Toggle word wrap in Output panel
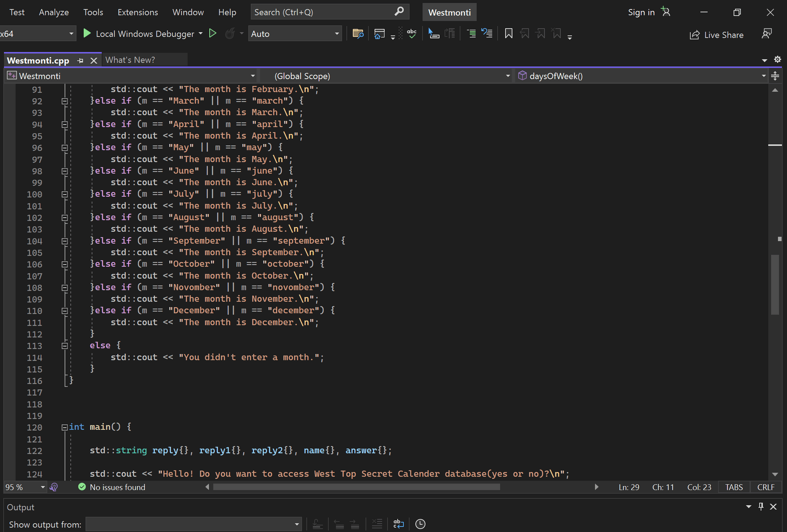Viewport: 787px width, 532px height. [x=399, y=524]
